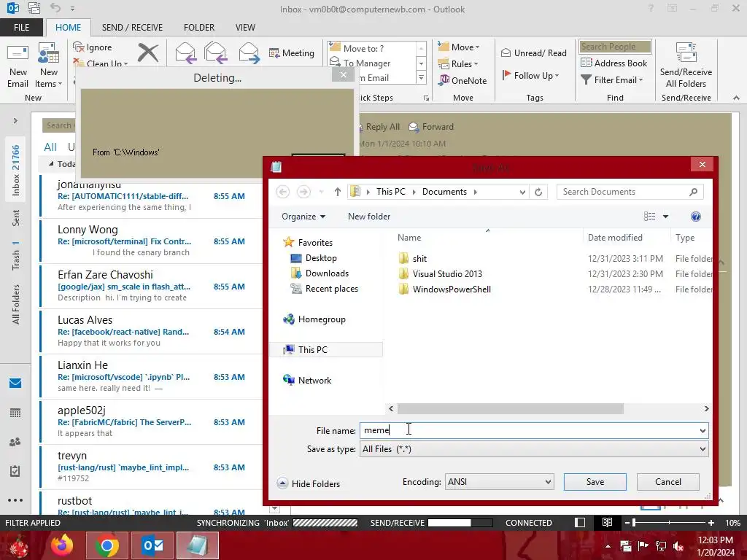This screenshot has width=747, height=560.
Task: Select Desktop under Favorites
Action: 314,258
